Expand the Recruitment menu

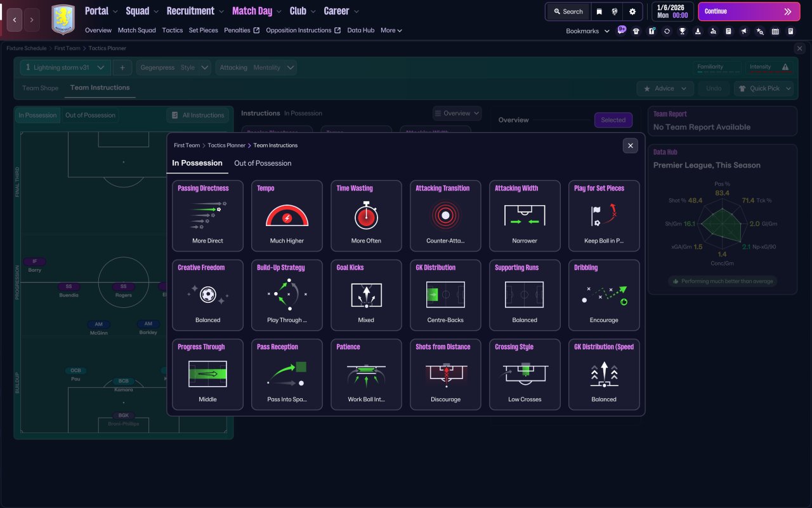tap(195, 11)
